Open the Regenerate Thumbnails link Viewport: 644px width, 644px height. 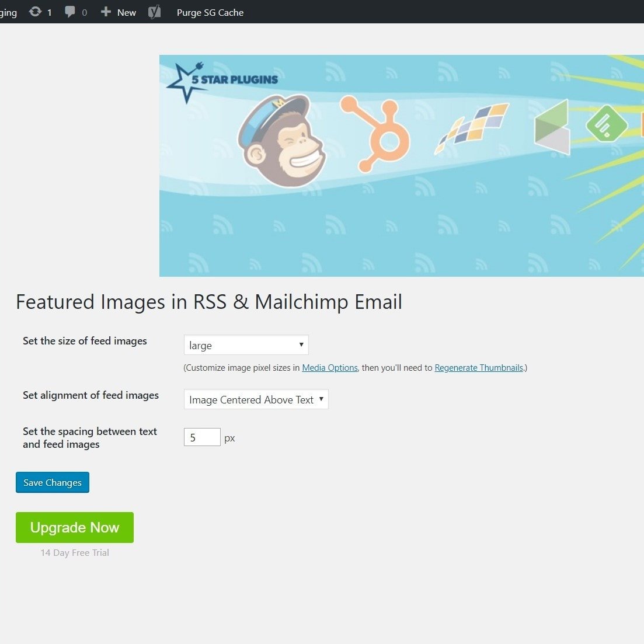coord(479,368)
